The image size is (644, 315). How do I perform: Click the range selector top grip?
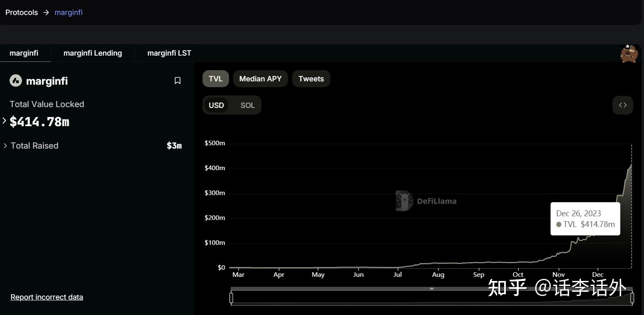click(432, 288)
